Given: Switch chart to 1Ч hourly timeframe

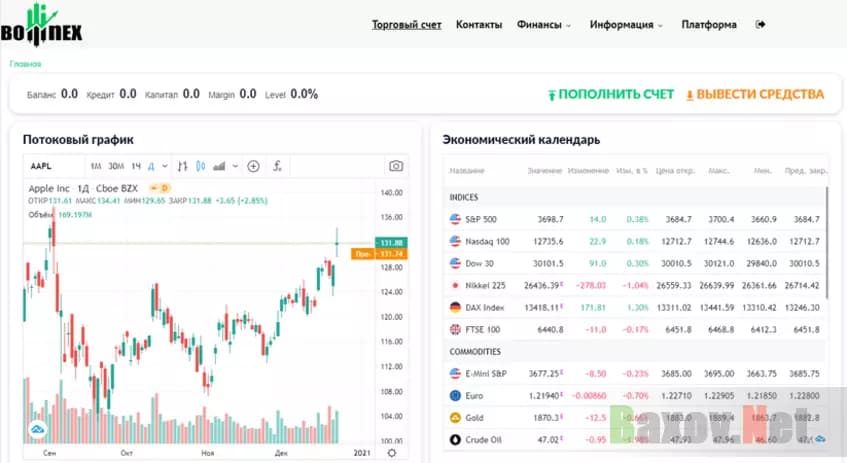Looking at the screenshot, I should click(x=135, y=166).
